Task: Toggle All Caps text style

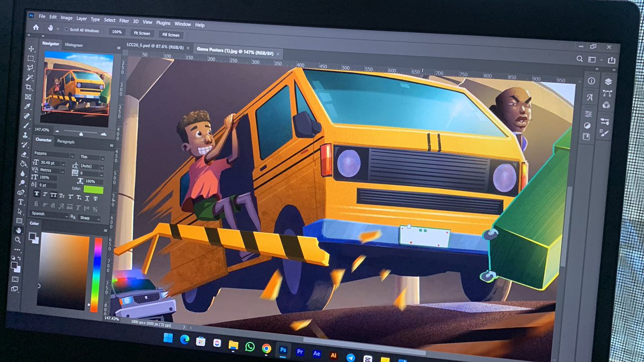Action: click(54, 195)
